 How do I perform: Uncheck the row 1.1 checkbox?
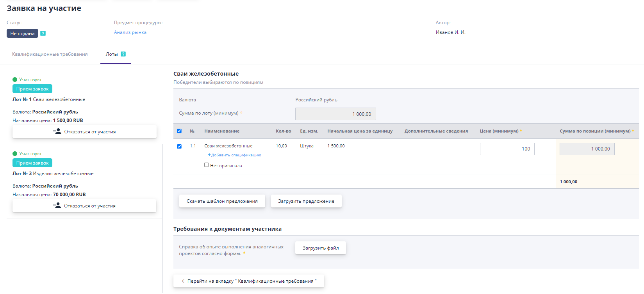click(179, 147)
